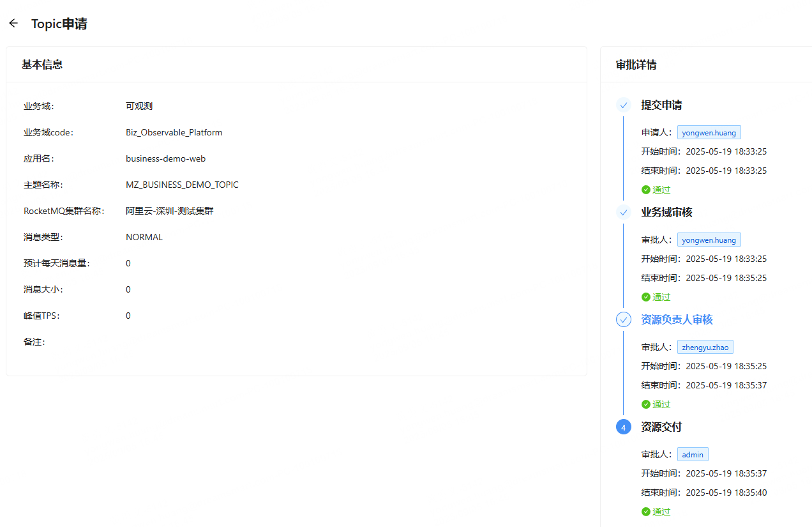812x527 pixels.
Task: Click the Biz_Observable_Platform code value
Action: [x=174, y=133]
